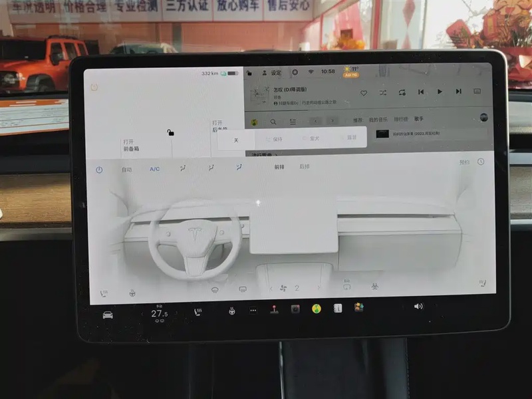532x399 pixels.
Task: Tap the volume speaker icon
Action: point(418,306)
